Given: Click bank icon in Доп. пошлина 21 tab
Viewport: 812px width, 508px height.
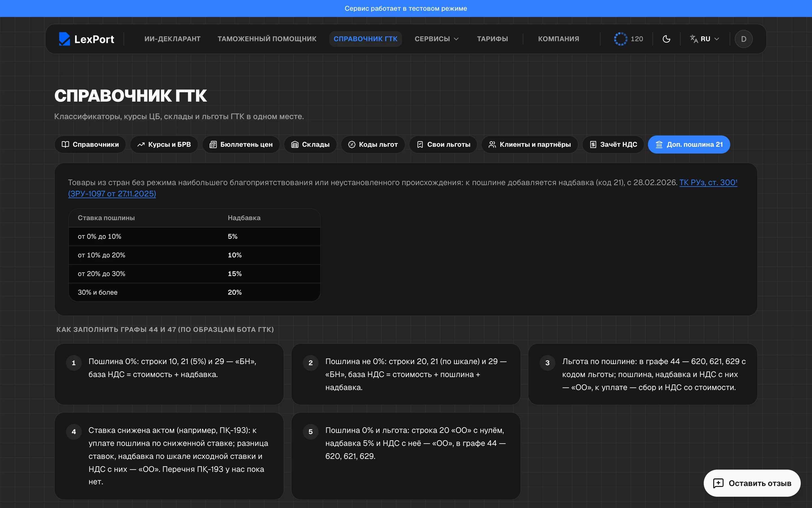Looking at the screenshot, I should pos(659,144).
